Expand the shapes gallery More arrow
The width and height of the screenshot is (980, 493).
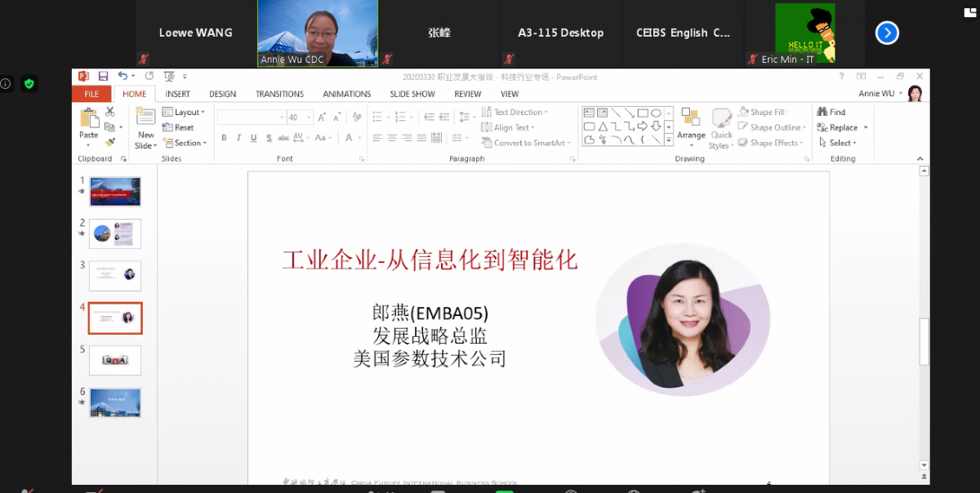pos(669,141)
